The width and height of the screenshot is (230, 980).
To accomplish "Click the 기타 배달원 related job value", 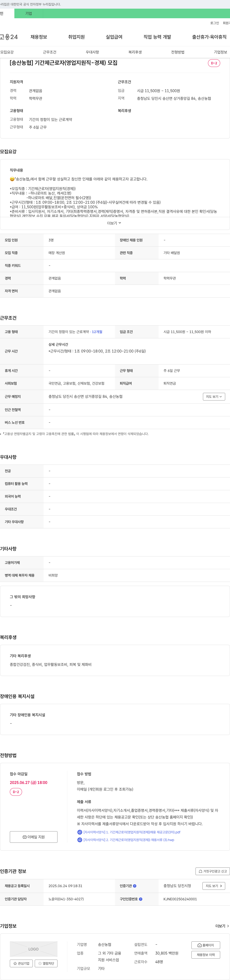I will (x=172, y=253).
